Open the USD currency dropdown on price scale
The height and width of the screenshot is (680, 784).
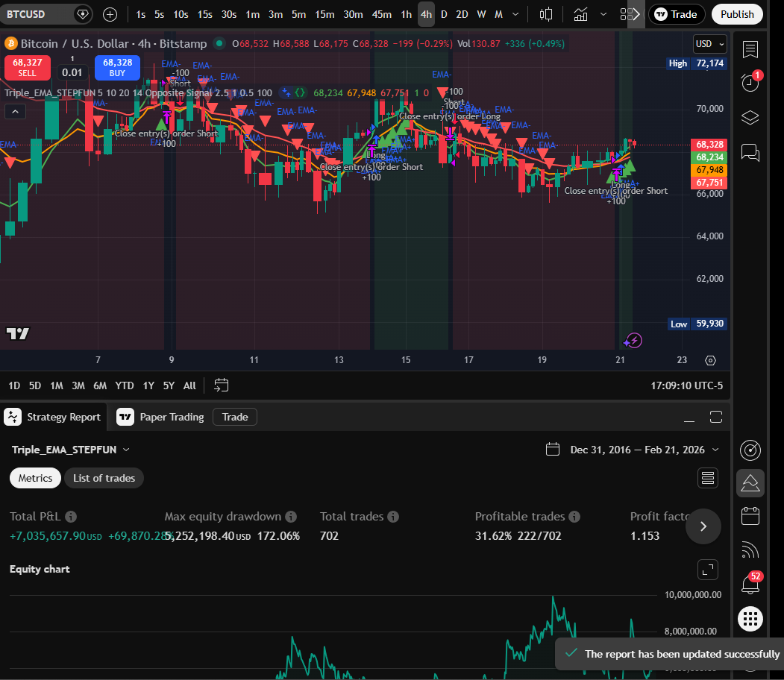point(707,43)
